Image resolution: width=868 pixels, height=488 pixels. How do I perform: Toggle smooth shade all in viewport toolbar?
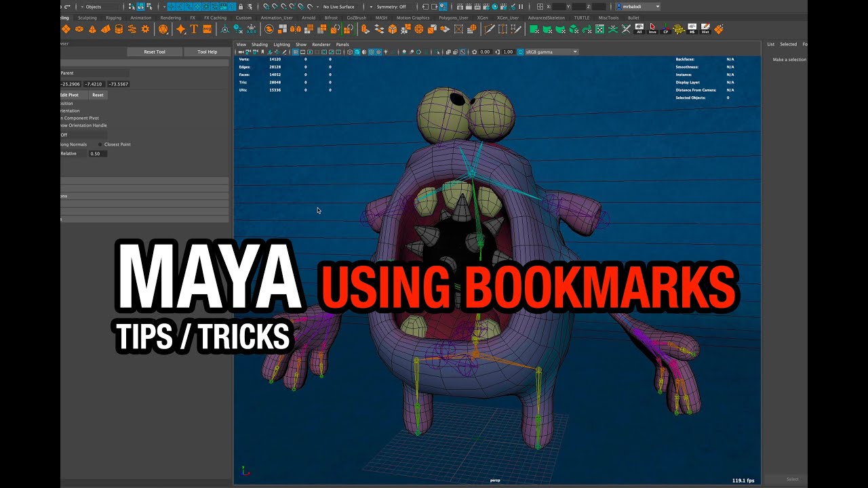tap(357, 52)
